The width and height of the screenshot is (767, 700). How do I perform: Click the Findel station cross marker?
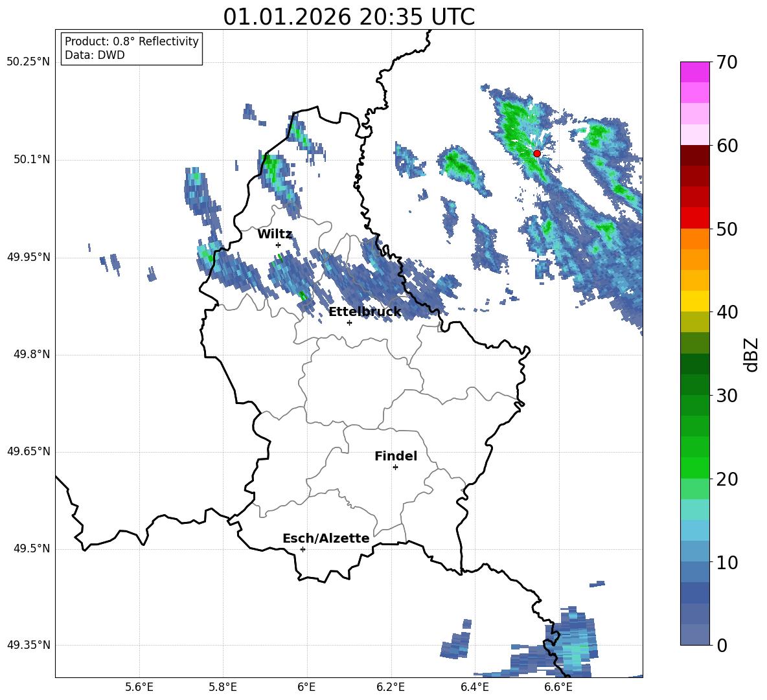(x=395, y=468)
